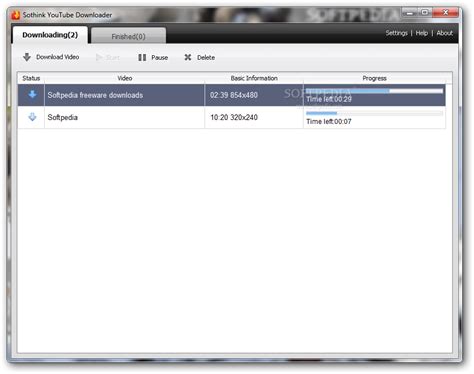Image resolution: width=474 pixels, height=374 pixels.
Task: Open the Finished(0) tab
Action: 128,36
